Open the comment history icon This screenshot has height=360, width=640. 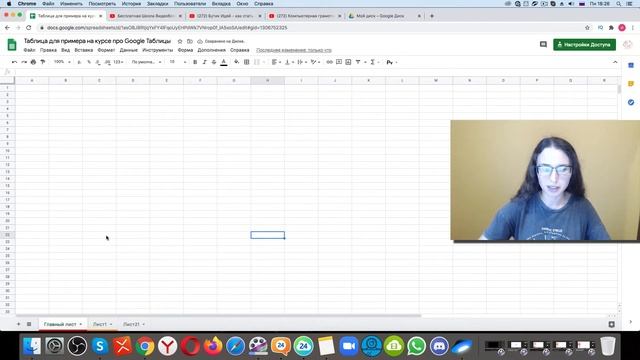pos(543,44)
